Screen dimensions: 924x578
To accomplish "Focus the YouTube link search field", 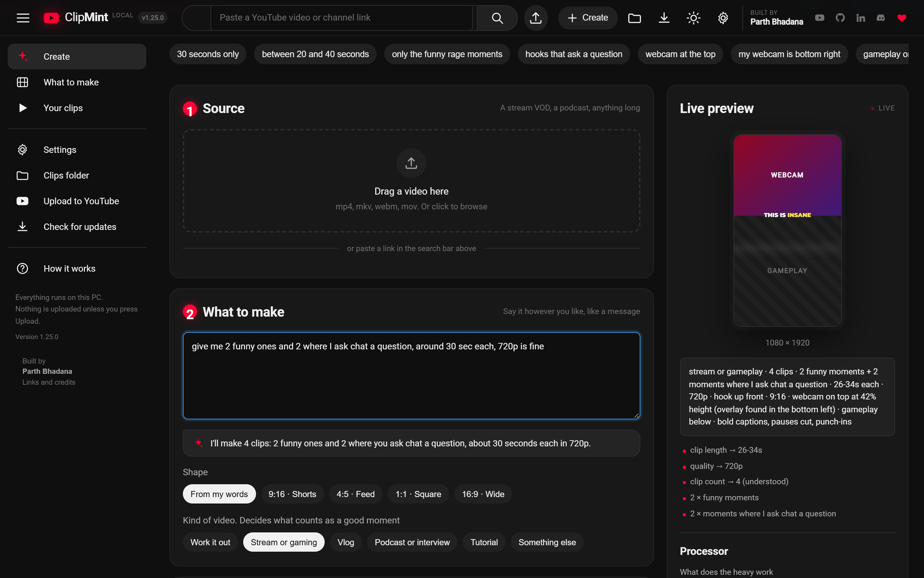I will point(341,18).
